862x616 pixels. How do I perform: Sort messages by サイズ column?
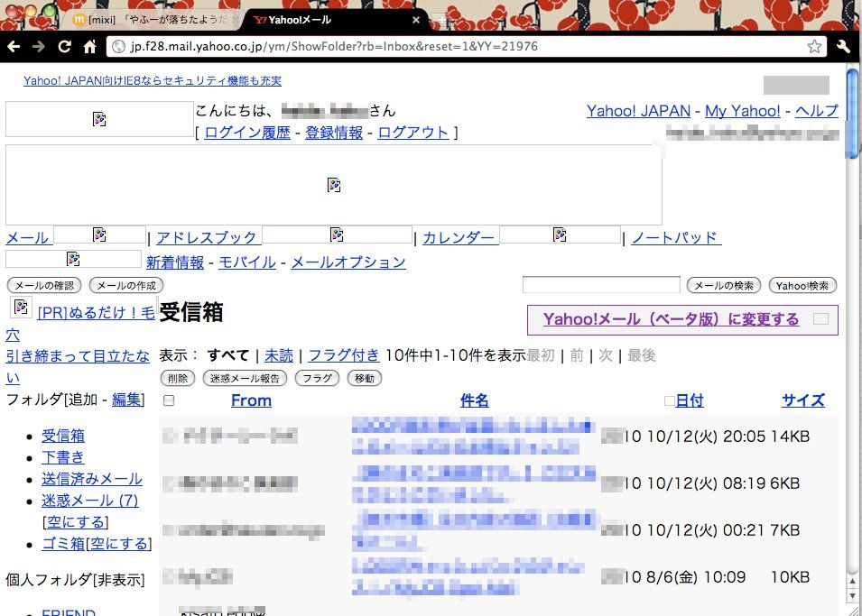pyautogui.click(x=803, y=400)
